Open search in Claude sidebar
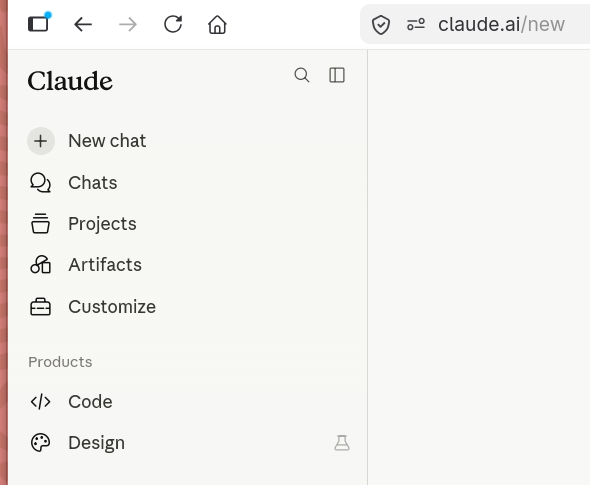 pyautogui.click(x=302, y=75)
